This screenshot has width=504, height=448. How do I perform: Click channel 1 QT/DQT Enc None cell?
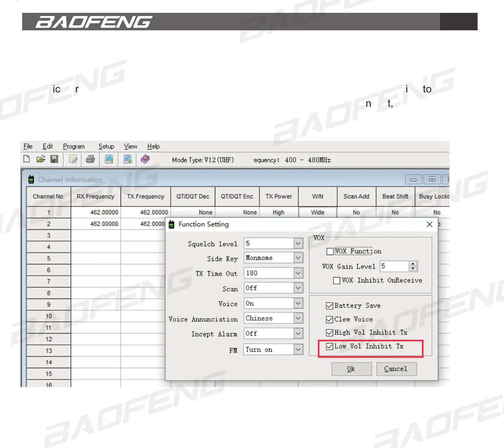[x=237, y=213]
